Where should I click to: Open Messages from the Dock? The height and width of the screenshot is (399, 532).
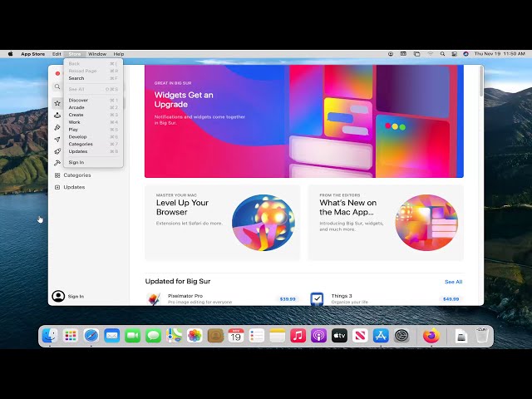[153, 336]
